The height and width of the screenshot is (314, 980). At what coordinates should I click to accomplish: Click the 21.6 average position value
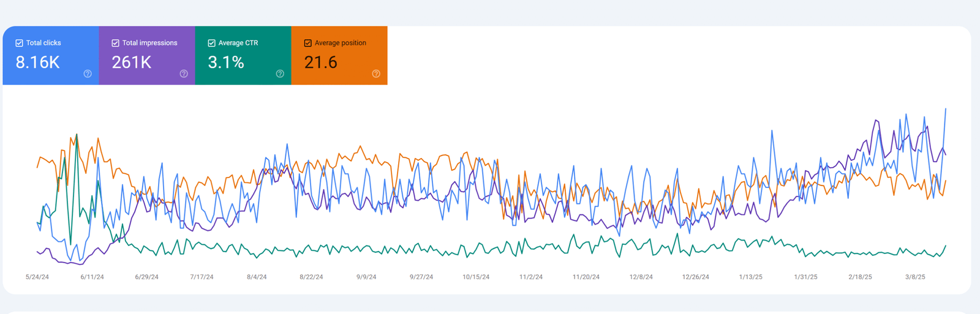point(320,62)
